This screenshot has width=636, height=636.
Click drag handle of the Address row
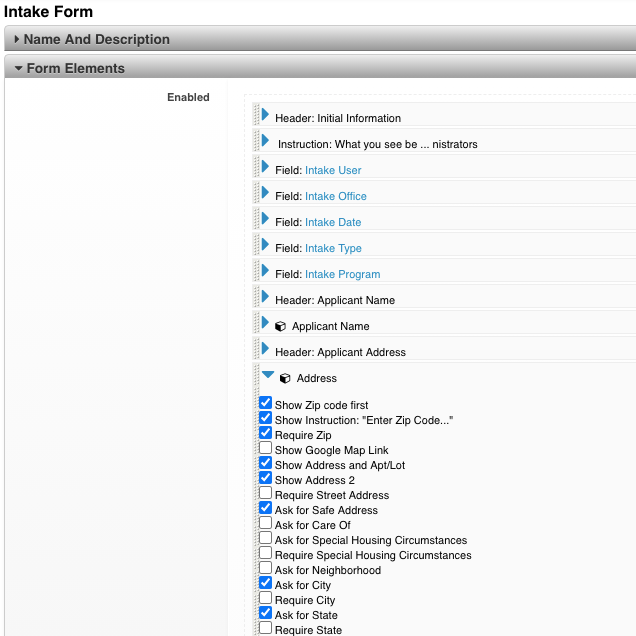point(256,377)
